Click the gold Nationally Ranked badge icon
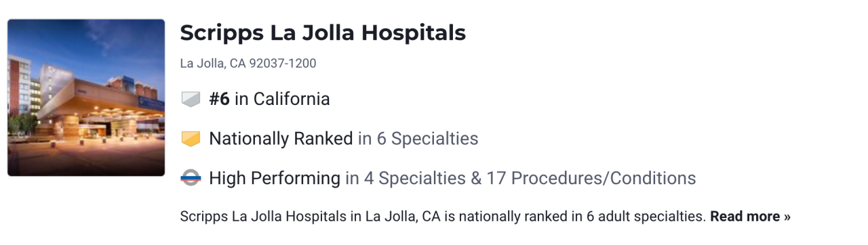The image size is (868, 245). pyautogui.click(x=191, y=139)
